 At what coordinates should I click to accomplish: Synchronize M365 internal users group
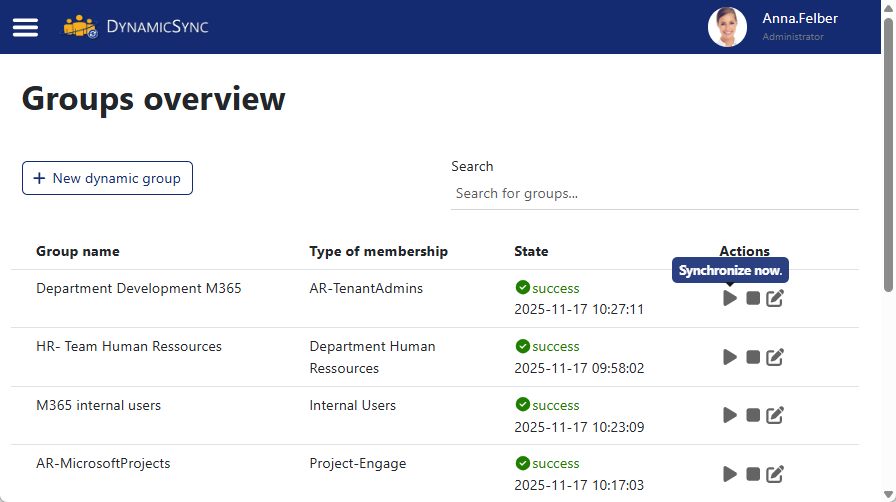pyautogui.click(x=730, y=415)
